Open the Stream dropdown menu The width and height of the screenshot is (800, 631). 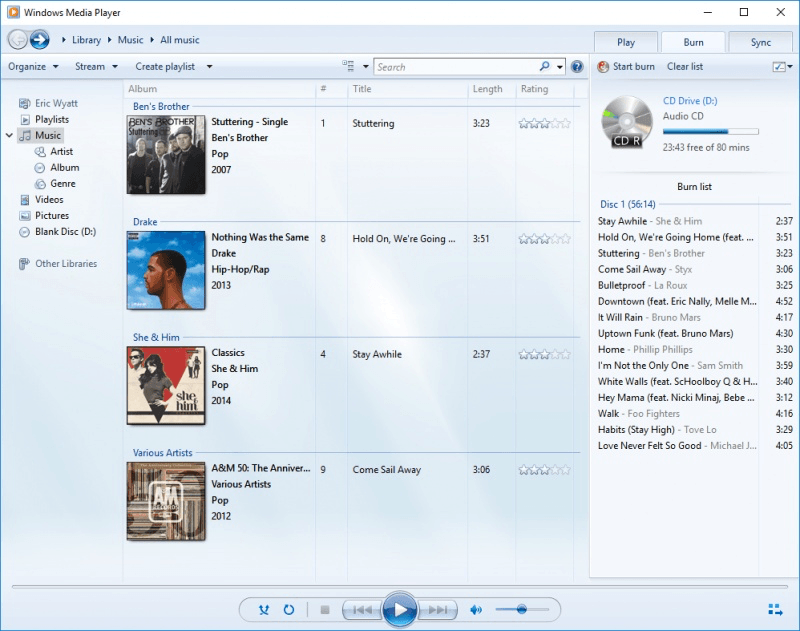coord(96,67)
